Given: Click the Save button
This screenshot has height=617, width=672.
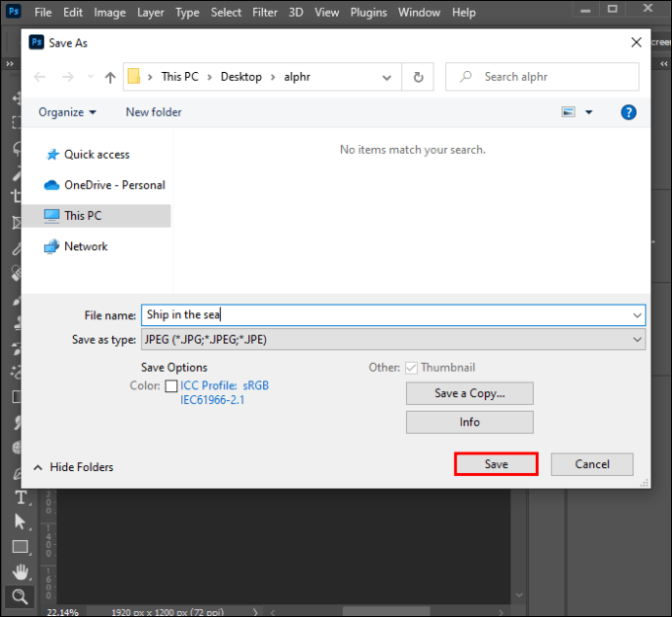Looking at the screenshot, I should [497, 464].
